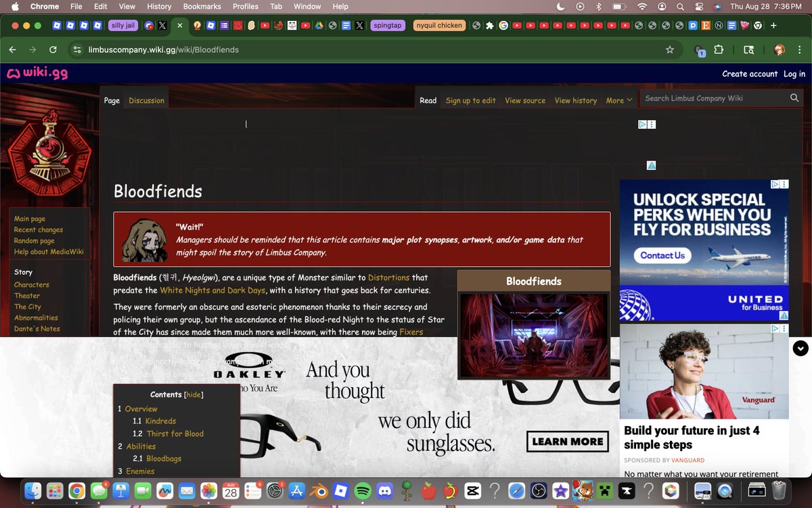
Task: Jump to Thirst for Blood in Contents
Action: (175, 433)
